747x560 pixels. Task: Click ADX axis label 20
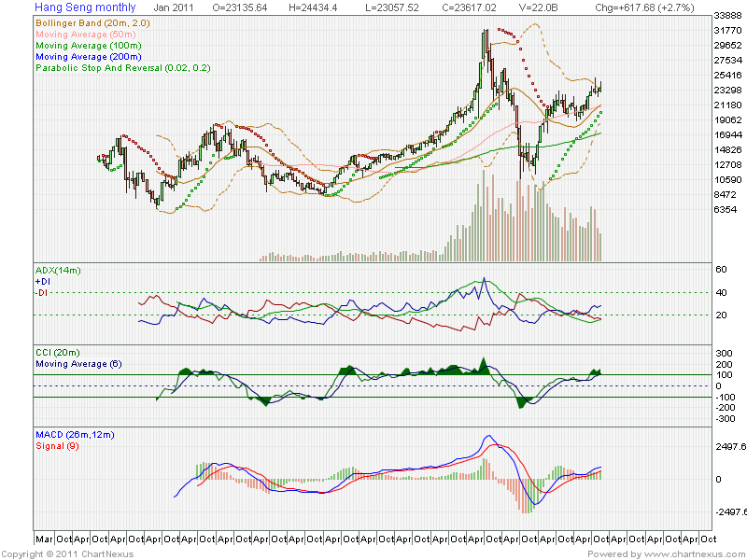coord(721,315)
